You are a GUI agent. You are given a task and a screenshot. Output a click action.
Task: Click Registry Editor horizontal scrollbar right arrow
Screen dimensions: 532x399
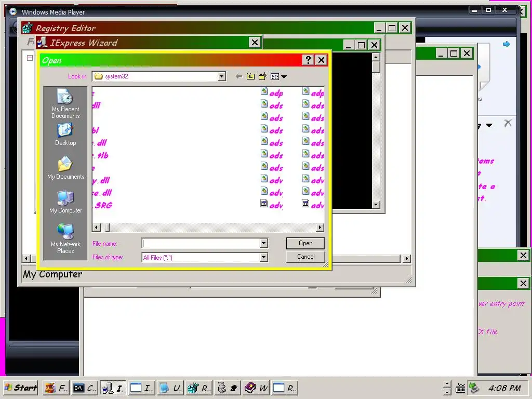pyautogui.click(x=406, y=259)
